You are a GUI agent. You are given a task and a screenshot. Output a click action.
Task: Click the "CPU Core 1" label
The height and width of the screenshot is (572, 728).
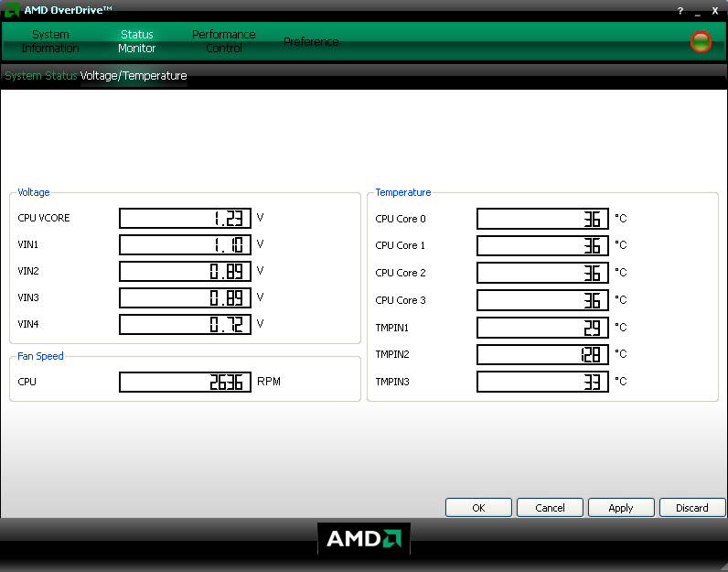401,245
